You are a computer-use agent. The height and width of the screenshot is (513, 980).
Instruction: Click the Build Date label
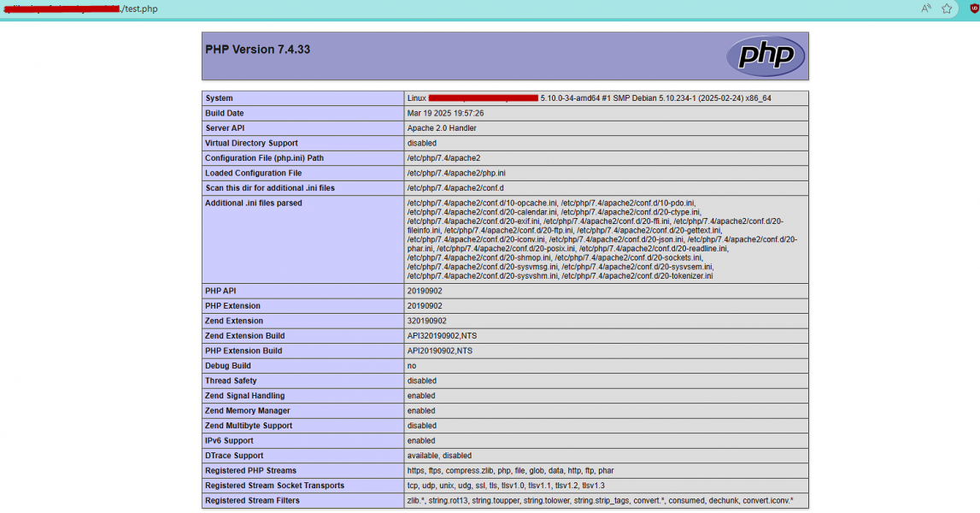click(225, 113)
